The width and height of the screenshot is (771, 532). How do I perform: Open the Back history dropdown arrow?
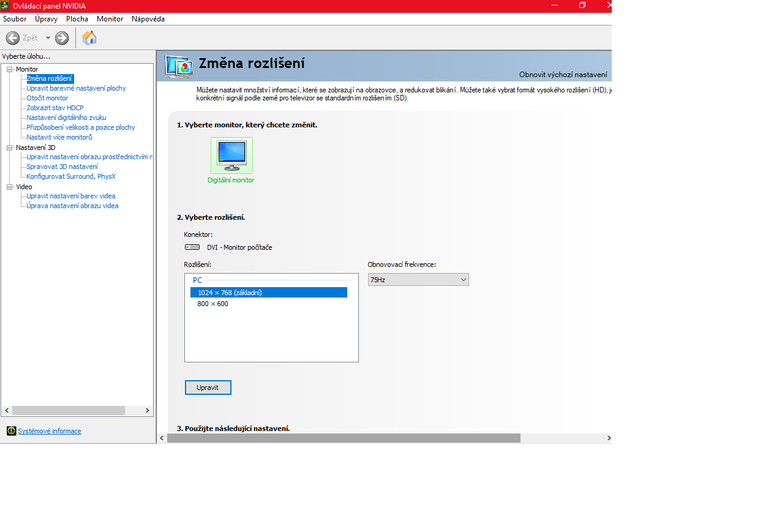pos(48,38)
